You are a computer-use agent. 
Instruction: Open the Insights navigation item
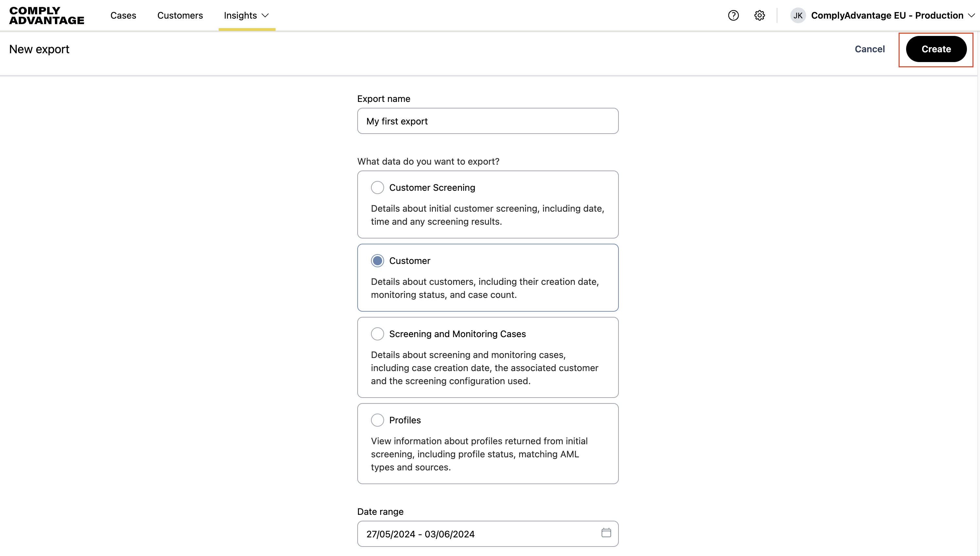coord(240,16)
